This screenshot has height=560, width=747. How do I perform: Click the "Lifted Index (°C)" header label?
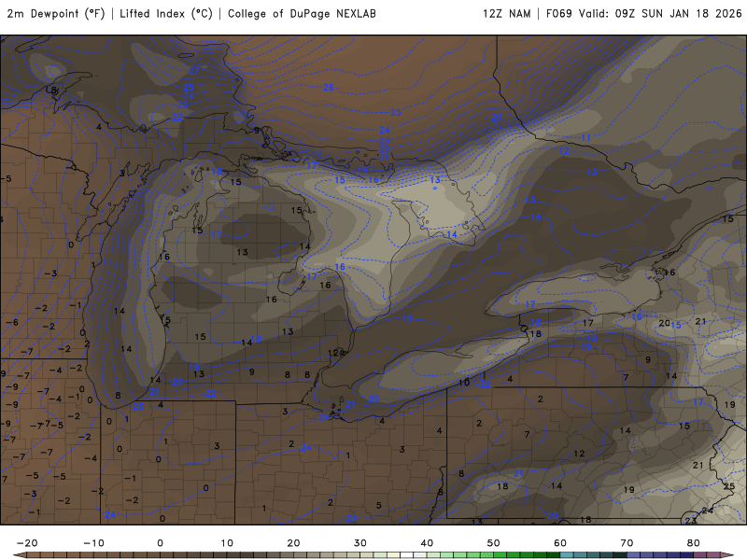(x=166, y=14)
